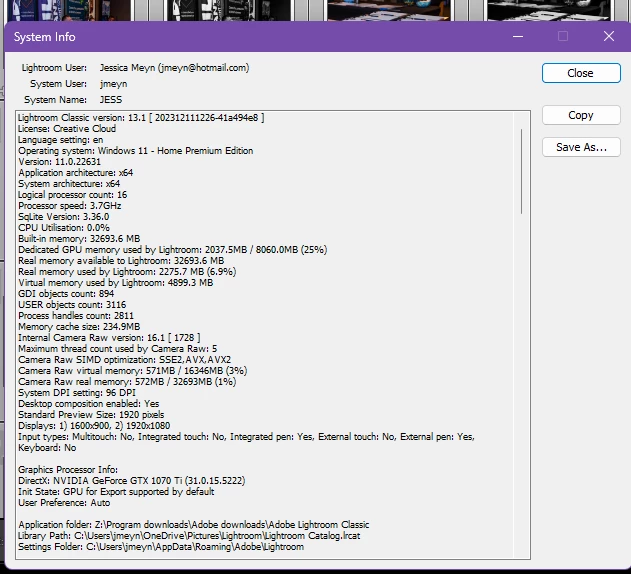Viewport: 631px width, 574px height.
Task: Click the 'Input types: Multitouch' line
Action: coord(246,436)
